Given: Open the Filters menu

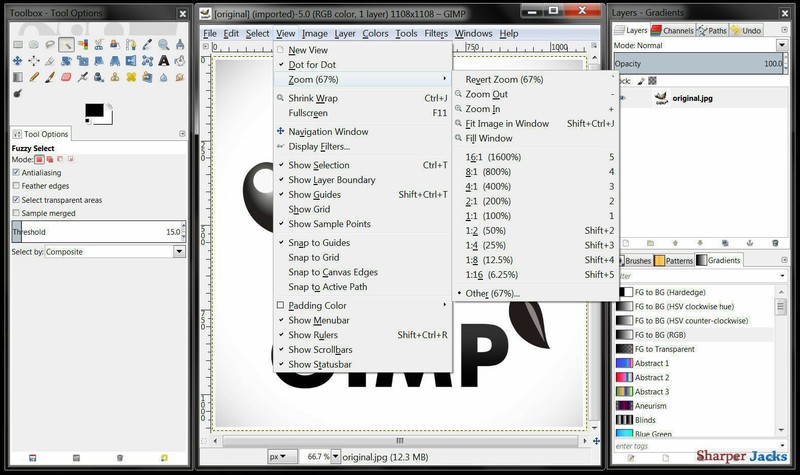Looking at the screenshot, I should (x=436, y=33).
